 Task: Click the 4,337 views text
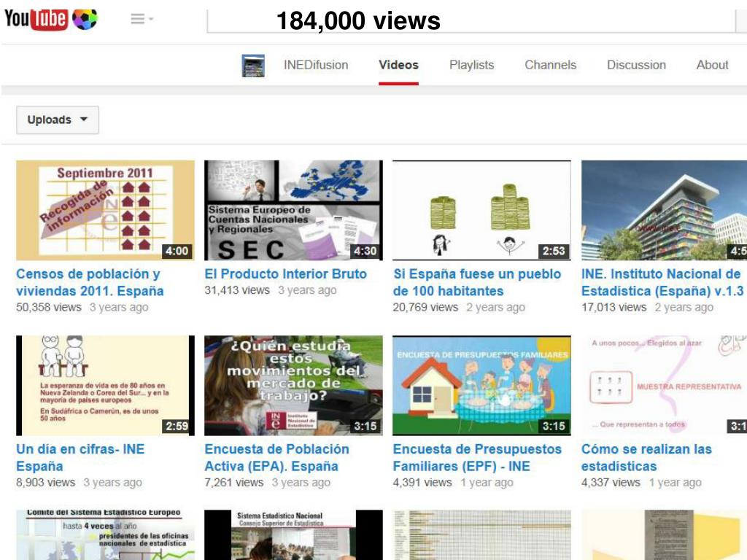click(x=611, y=483)
